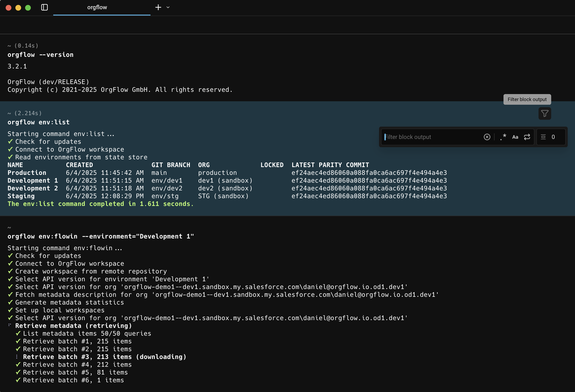
Task: Select the orgflow --version command text
Action: click(x=40, y=55)
